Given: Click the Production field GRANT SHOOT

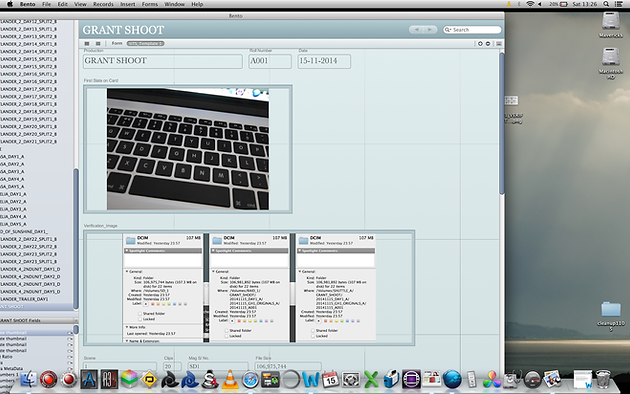Looking at the screenshot, I should (163, 61).
